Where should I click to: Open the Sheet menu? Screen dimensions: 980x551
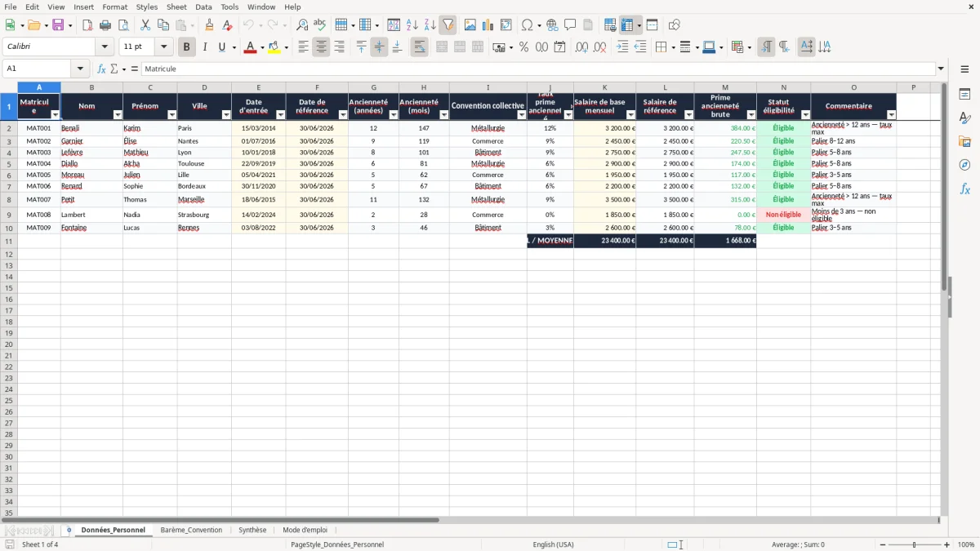177,7
